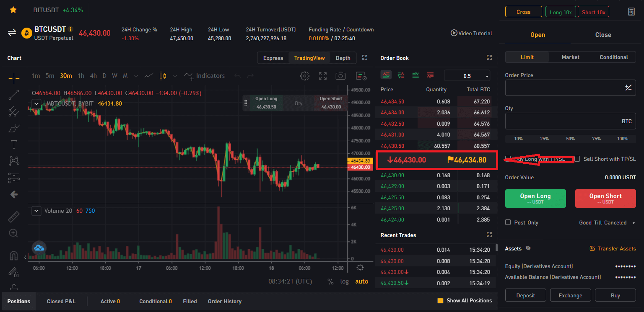This screenshot has width=644, height=312.
Task: Switch to the Close order tab
Action: (x=602, y=34)
